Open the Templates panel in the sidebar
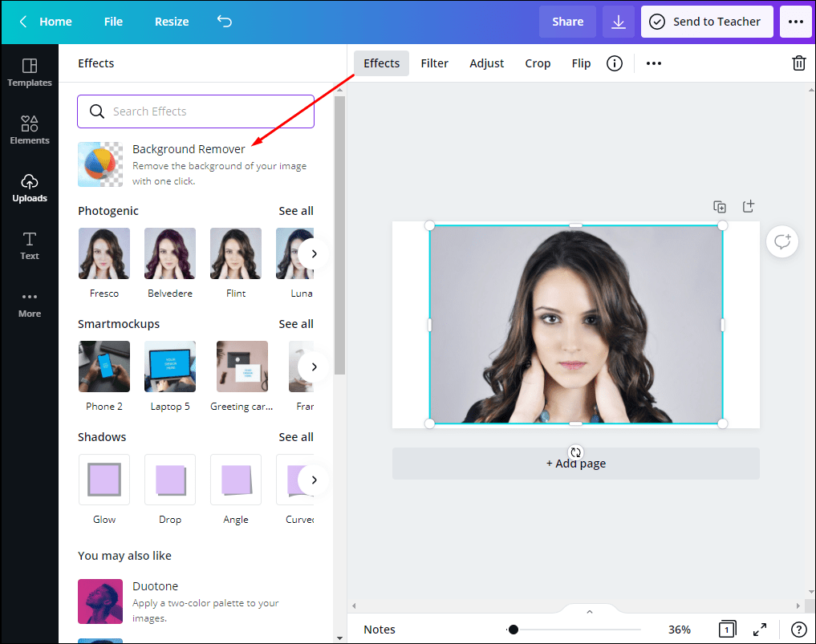Screen dimensions: 816x644 [29, 72]
